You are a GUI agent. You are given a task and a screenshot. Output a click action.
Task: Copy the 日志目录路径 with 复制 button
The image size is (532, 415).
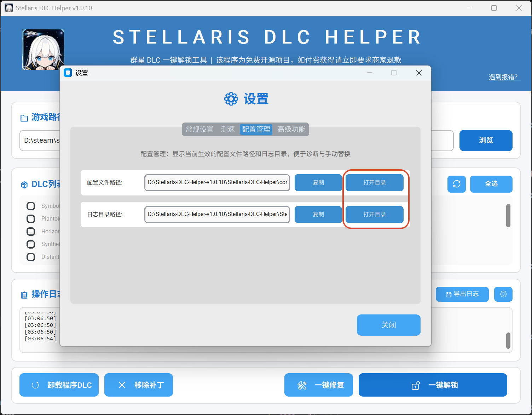[318, 215]
